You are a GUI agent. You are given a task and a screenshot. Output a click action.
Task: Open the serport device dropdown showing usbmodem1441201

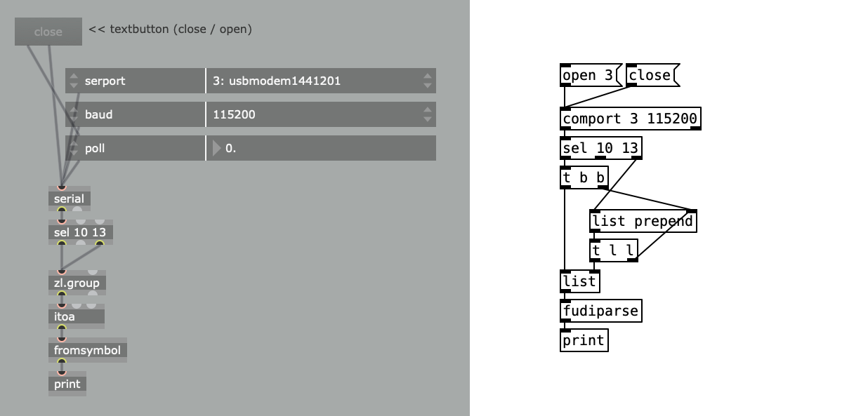click(320, 81)
